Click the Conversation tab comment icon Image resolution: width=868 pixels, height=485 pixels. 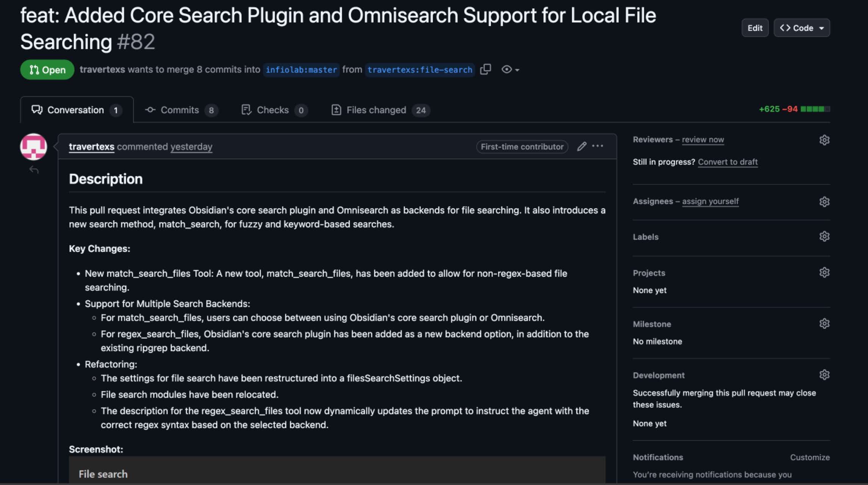(37, 110)
